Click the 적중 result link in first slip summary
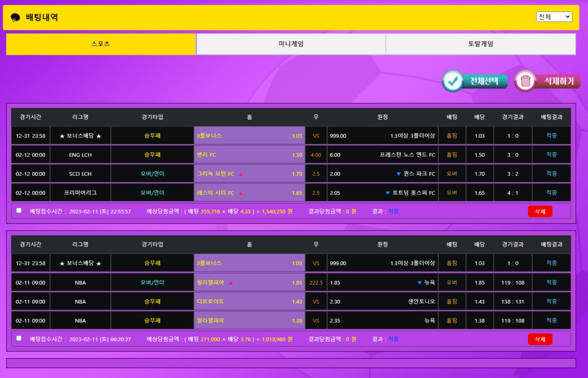The height and width of the screenshot is (378, 588). (393, 211)
